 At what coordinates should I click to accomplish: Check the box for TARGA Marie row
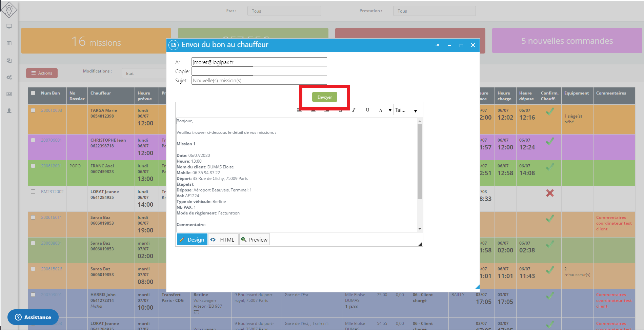33,110
